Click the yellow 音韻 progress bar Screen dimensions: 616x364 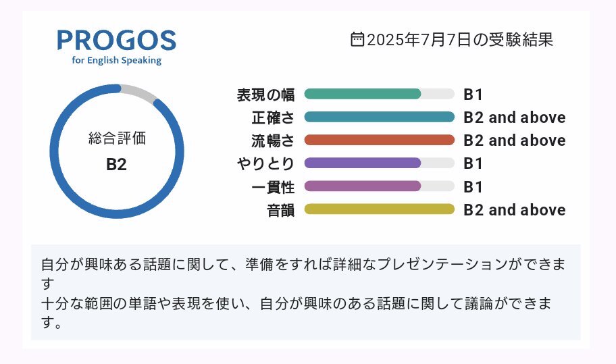380,209
